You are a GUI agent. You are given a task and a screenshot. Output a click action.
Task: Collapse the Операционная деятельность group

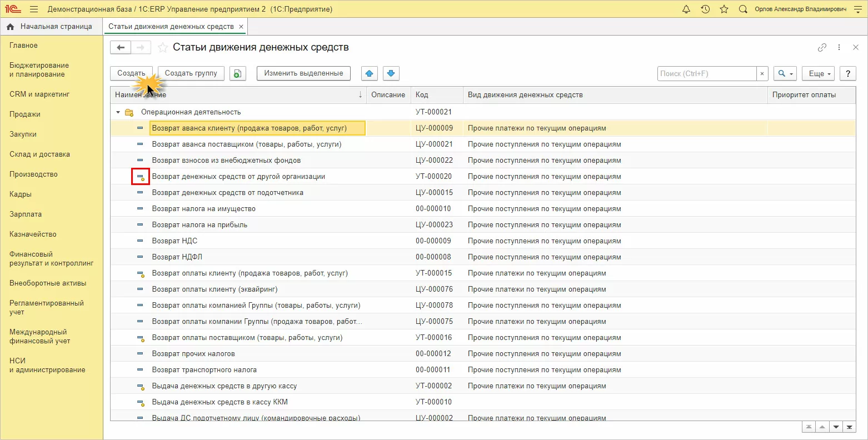coord(118,112)
